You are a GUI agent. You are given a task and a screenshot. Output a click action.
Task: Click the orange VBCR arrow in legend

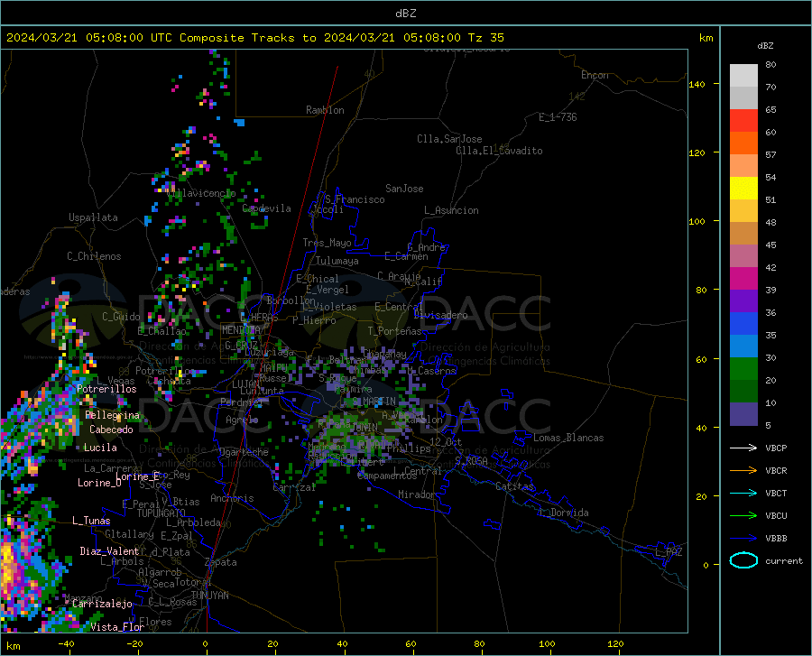pyautogui.click(x=743, y=470)
